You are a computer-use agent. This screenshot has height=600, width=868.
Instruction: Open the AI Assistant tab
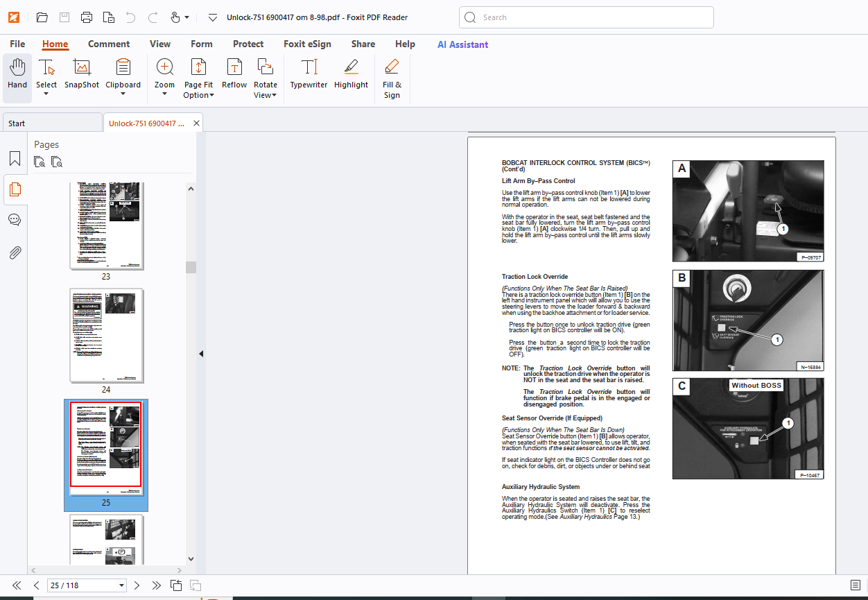click(462, 44)
